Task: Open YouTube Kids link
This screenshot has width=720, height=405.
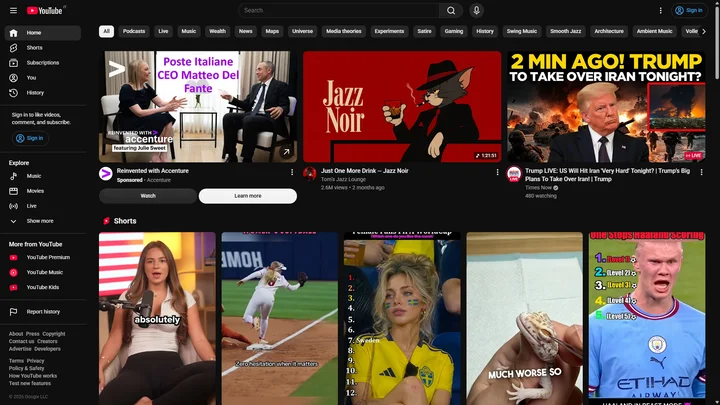Action: [x=43, y=287]
